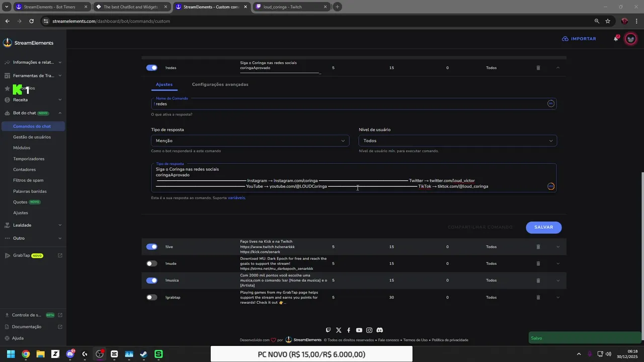Expand the !live command row
This screenshot has height=362, width=644.
tap(558, 247)
